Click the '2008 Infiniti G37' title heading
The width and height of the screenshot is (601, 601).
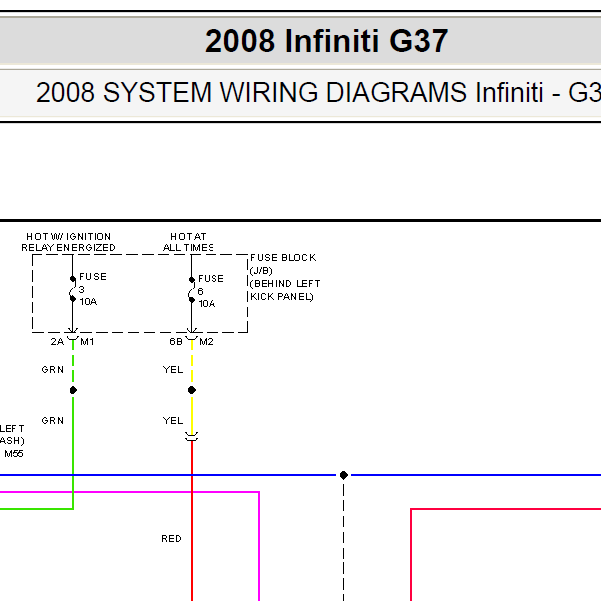point(326,41)
